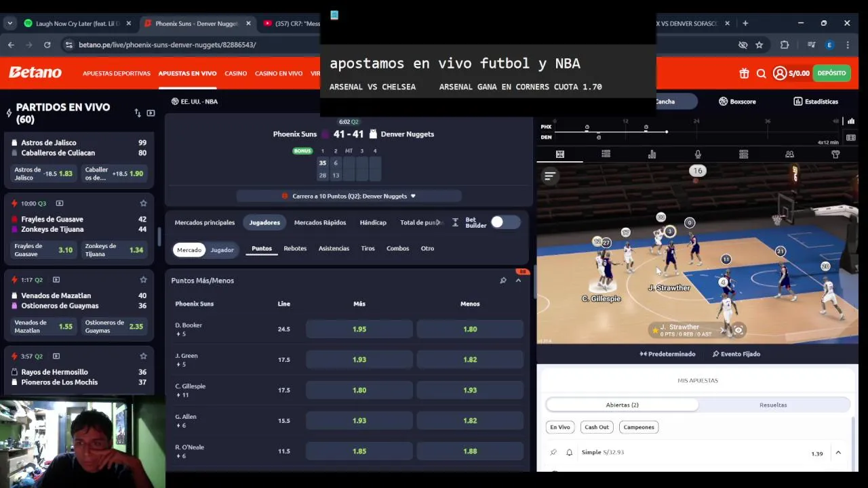Go to Apuestas Deportivas in the top menu
Viewport: 868px width, 488px height.
coord(117,73)
